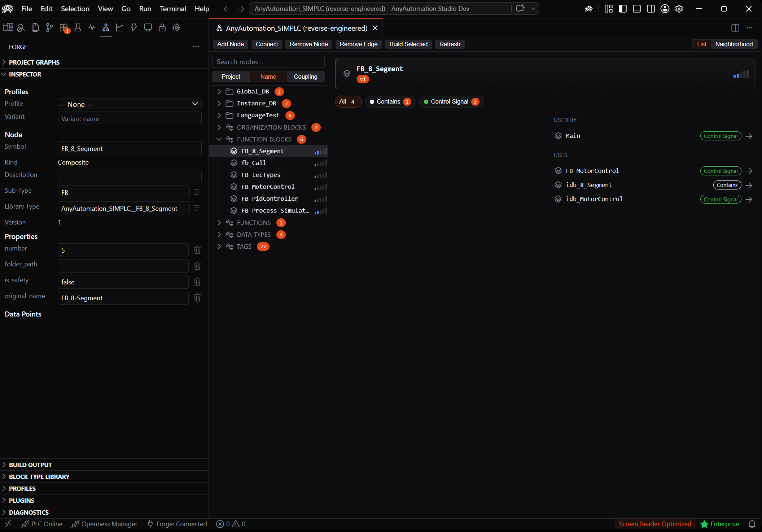
Task: Open the line chart activity icon
Action: click(x=120, y=27)
